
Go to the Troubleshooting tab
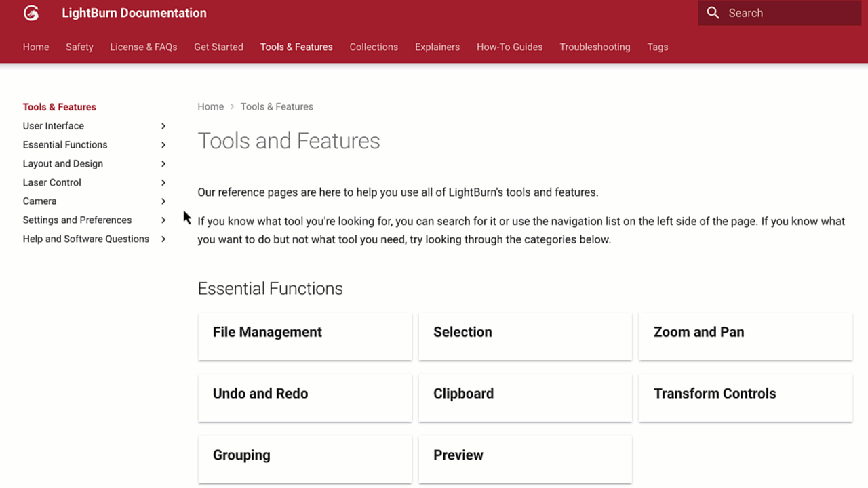point(595,47)
